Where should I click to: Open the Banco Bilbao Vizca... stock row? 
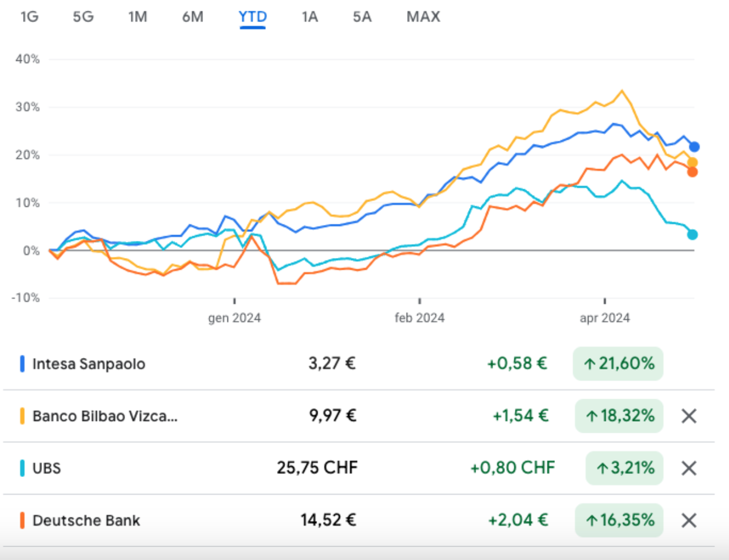click(359, 416)
